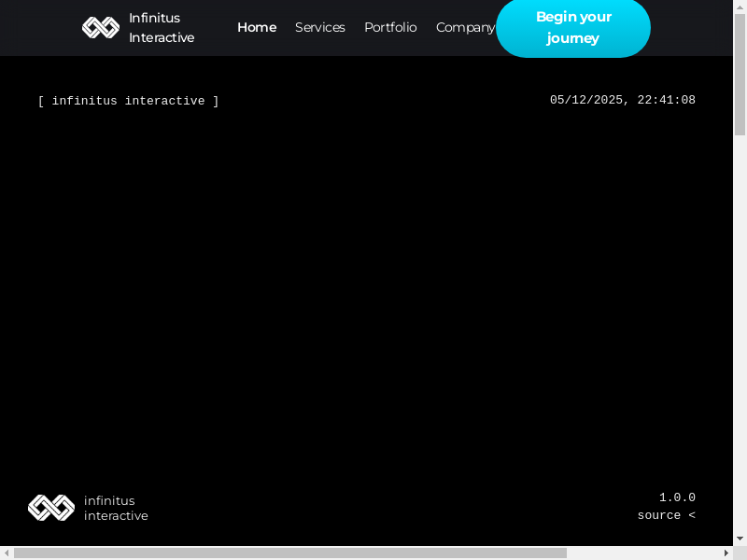Image resolution: width=747 pixels, height=560 pixels.
Task: Click the horizontal scrollbar left arrow
Action: point(7,553)
